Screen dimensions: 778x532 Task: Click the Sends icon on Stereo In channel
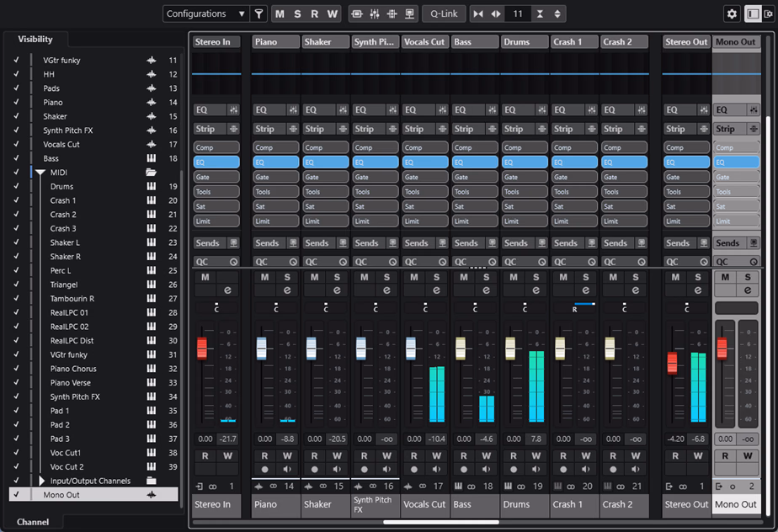pyautogui.click(x=233, y=243)
